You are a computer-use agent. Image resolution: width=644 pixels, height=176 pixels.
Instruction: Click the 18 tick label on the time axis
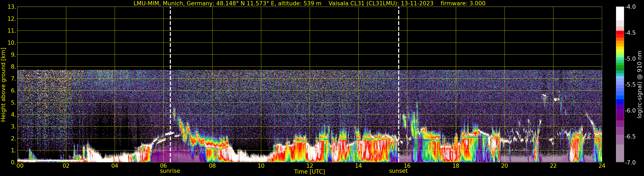pos(456,166)
